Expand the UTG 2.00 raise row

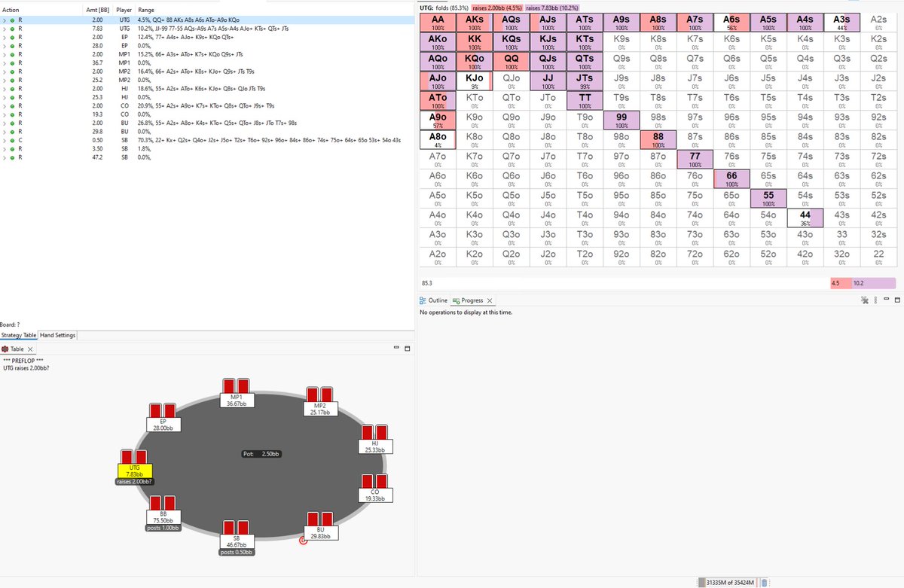point(4,20)
